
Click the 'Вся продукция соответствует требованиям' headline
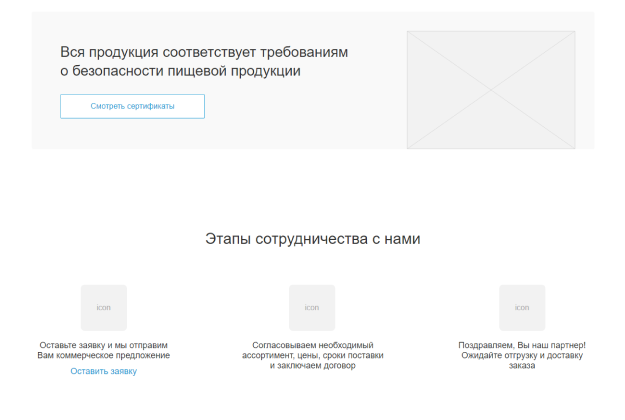point(210,52)
